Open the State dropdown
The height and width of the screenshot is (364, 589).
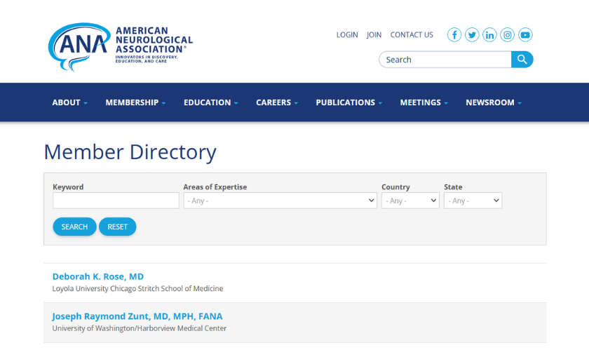pos(473,201)
